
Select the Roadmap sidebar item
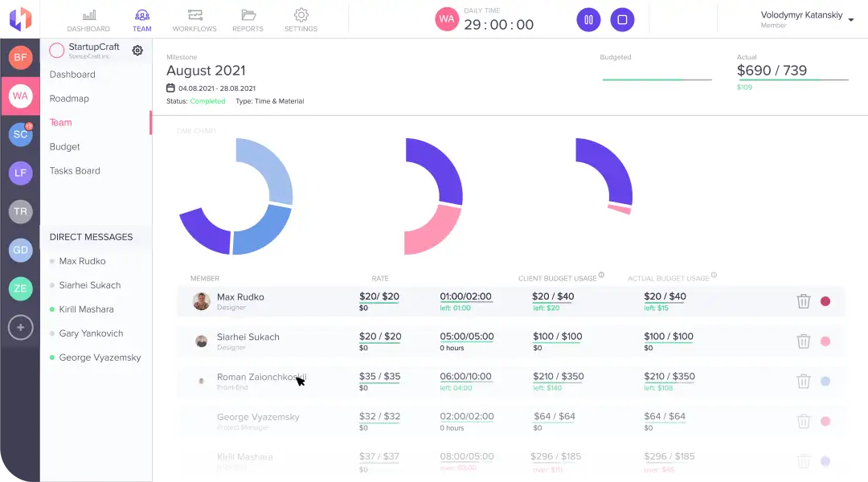pos(69,99)
